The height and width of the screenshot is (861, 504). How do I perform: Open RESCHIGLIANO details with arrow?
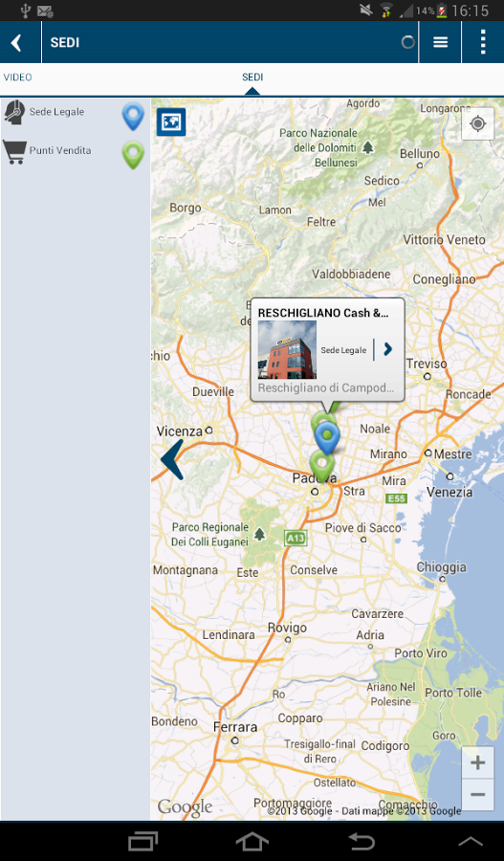point(387,349)
